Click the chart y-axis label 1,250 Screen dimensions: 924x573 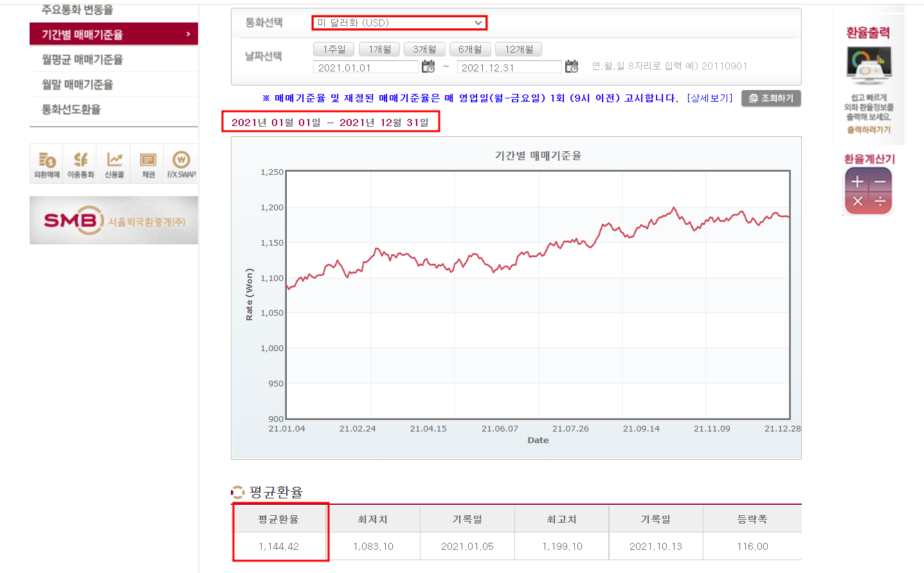point(272,172)
